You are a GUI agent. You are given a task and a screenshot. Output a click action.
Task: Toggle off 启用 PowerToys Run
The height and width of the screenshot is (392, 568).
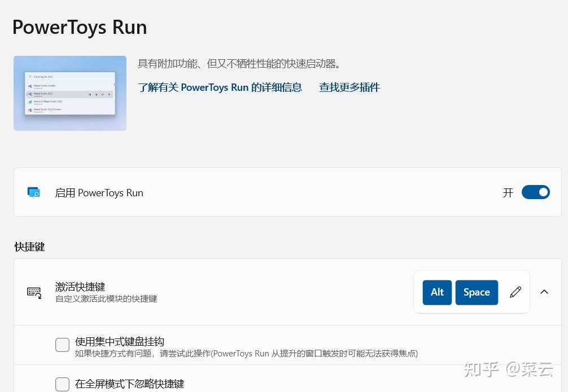tap(535, 192)
